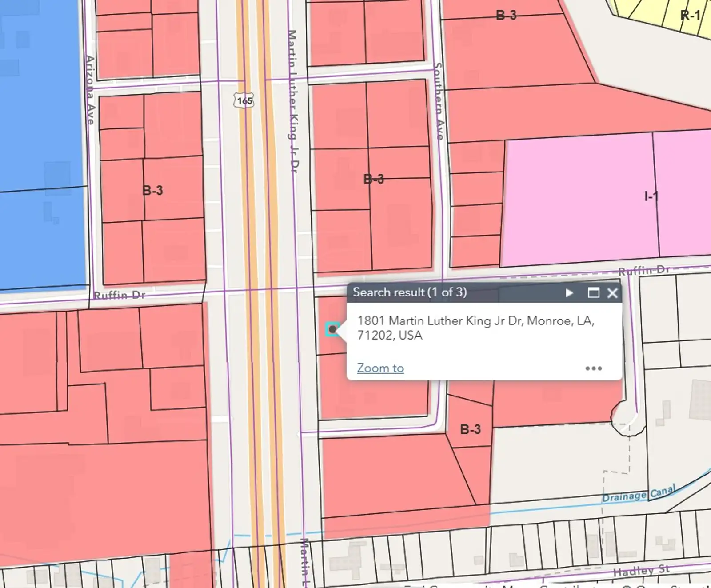Image resolution: width=711 pixels, height=588 pixels.
Task: Click the US 165 highway shield
Action: click(244, 100)
